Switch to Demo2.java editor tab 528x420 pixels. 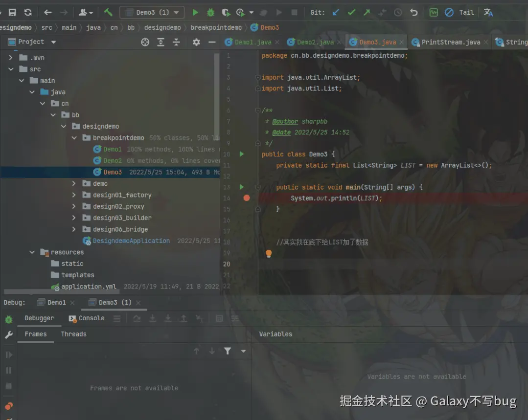tap(315, 42)
